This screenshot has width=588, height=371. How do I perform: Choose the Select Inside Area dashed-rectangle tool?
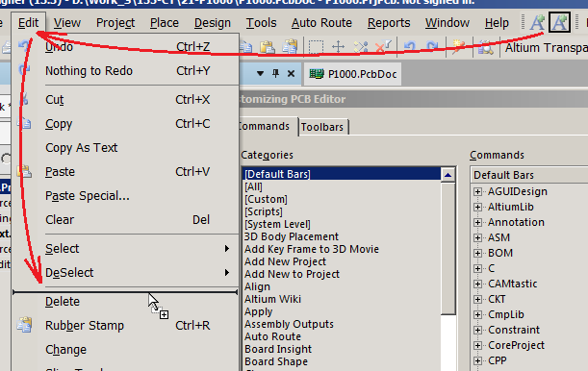[316, 47]
